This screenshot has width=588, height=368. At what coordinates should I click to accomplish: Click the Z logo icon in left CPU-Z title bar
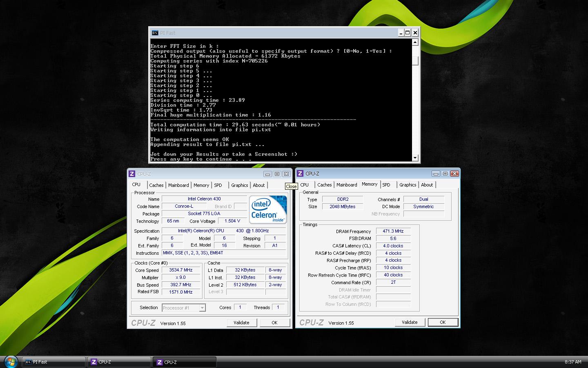(132, 174)
